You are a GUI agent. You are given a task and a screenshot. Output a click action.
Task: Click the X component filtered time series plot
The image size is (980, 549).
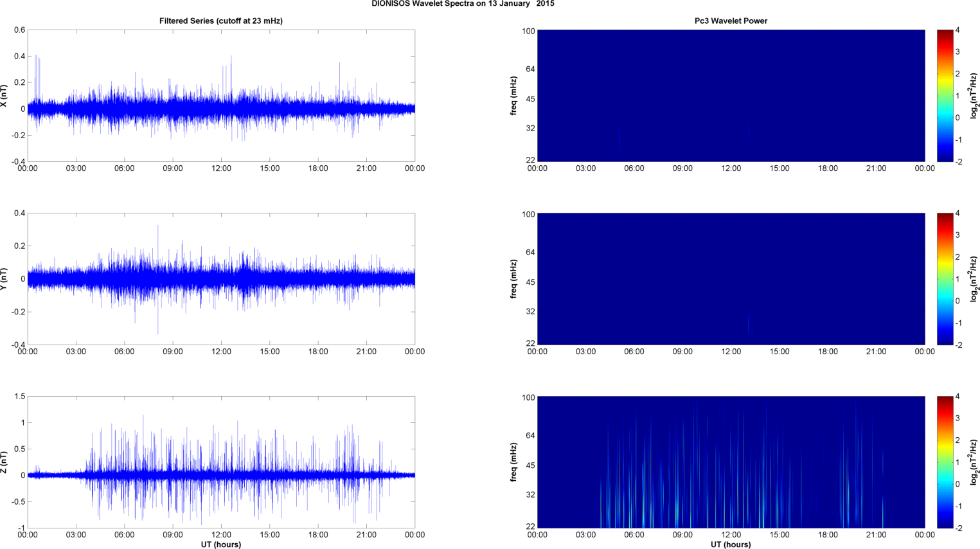(x=221, y=96)
